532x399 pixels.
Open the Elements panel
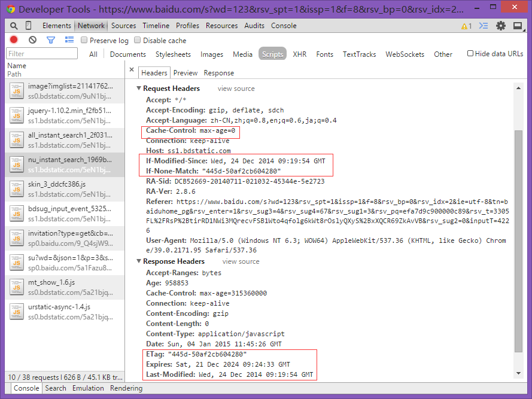tap(57, 26)
